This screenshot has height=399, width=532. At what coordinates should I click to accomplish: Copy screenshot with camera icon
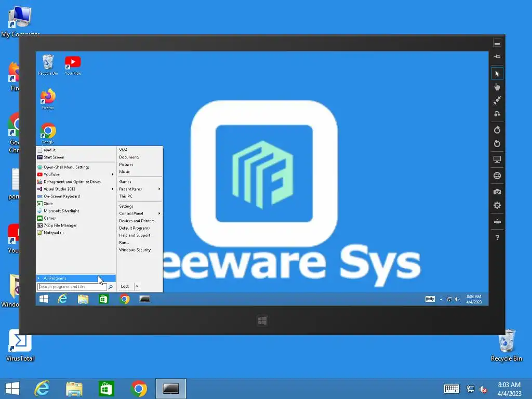pyautogui.click(x=497, y=192)
